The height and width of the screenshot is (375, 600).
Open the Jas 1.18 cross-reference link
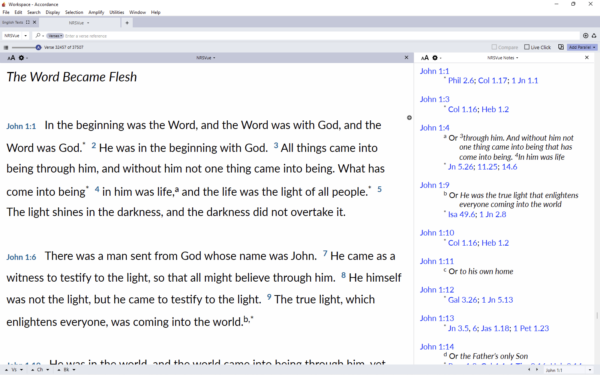tap(496, 328)
